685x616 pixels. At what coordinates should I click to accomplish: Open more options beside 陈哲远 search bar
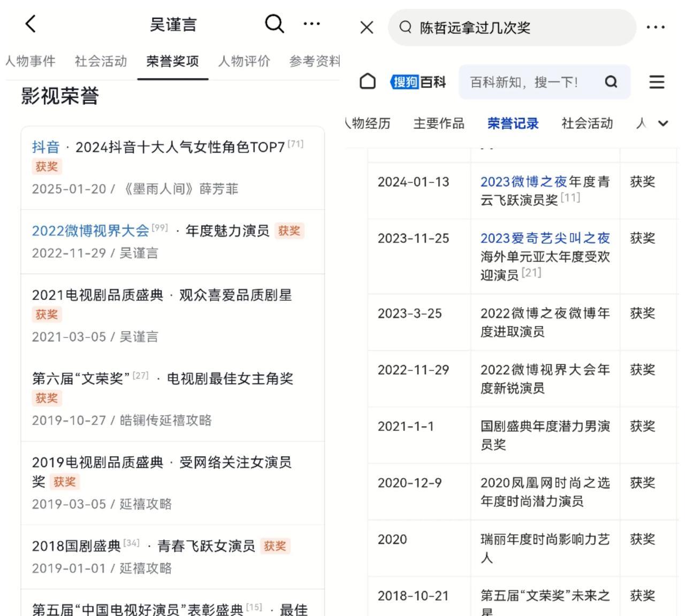pos(656,27)
